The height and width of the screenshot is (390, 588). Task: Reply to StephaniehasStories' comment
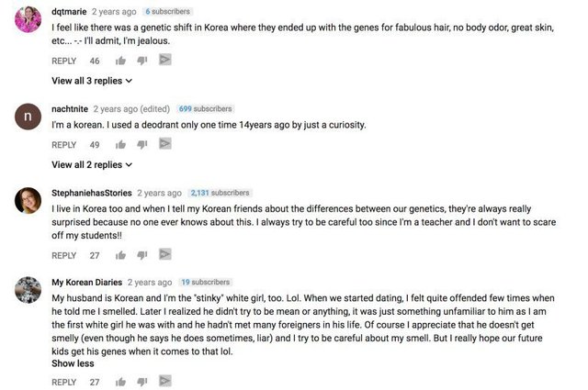64,255
